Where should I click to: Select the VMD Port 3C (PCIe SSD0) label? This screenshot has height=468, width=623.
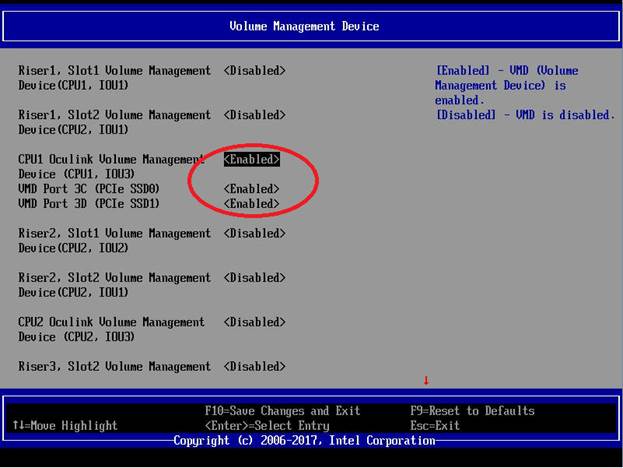(x=89, y=189)
